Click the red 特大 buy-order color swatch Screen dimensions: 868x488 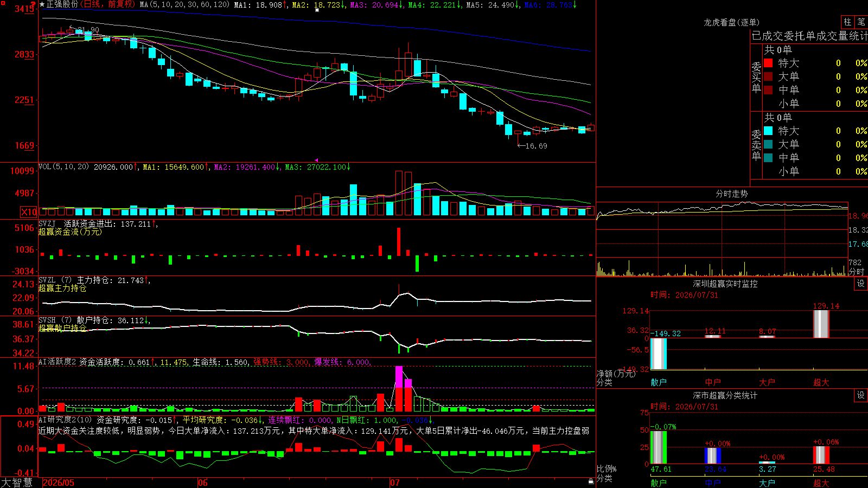pyautogui.click(x=768, y=63)
